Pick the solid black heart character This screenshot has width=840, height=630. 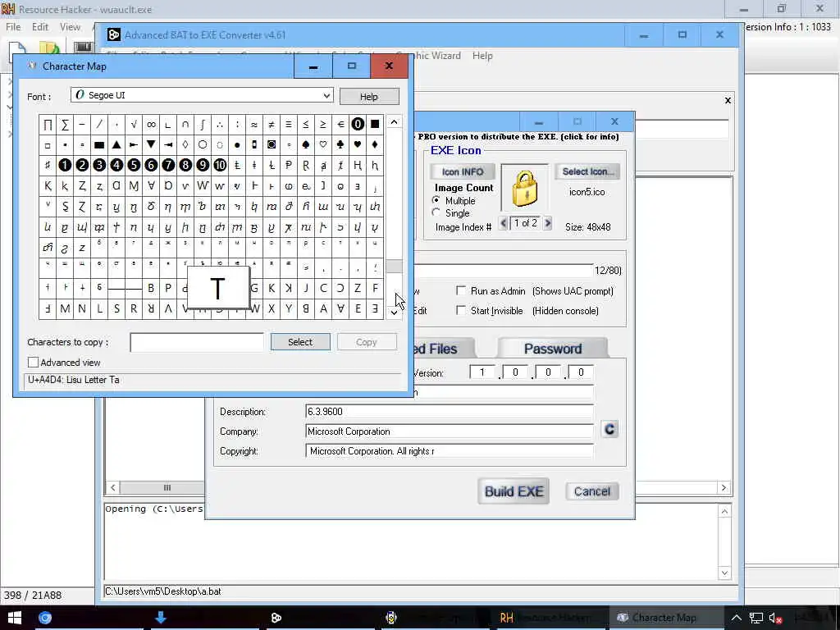click(x=358, y=144)
